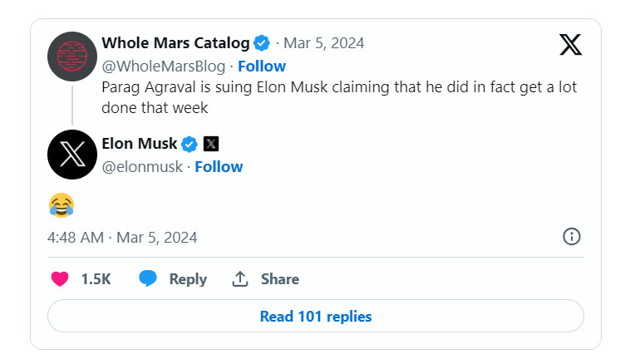This screenshot has height=364, width=630.
Task: Click Whole Mars Catalog verified badge
Action: [262, 43]
